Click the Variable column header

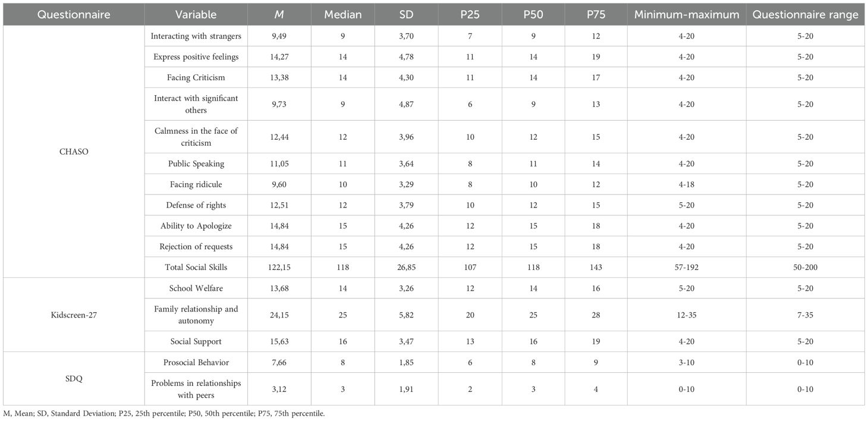point(196,15)
